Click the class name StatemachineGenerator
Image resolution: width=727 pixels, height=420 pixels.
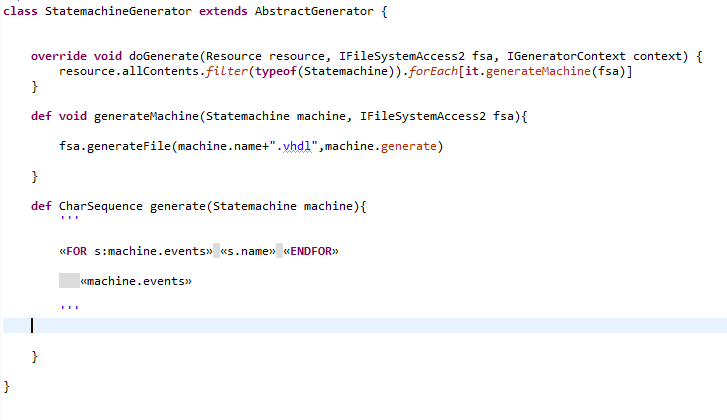[x=118, y=11]
